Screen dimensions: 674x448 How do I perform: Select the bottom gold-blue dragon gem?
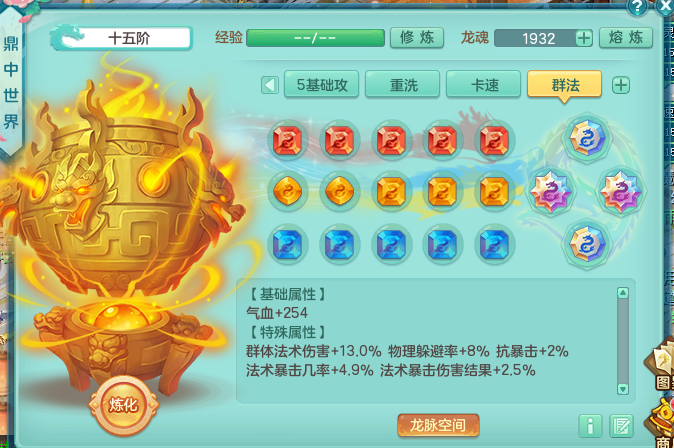[587, 244]
